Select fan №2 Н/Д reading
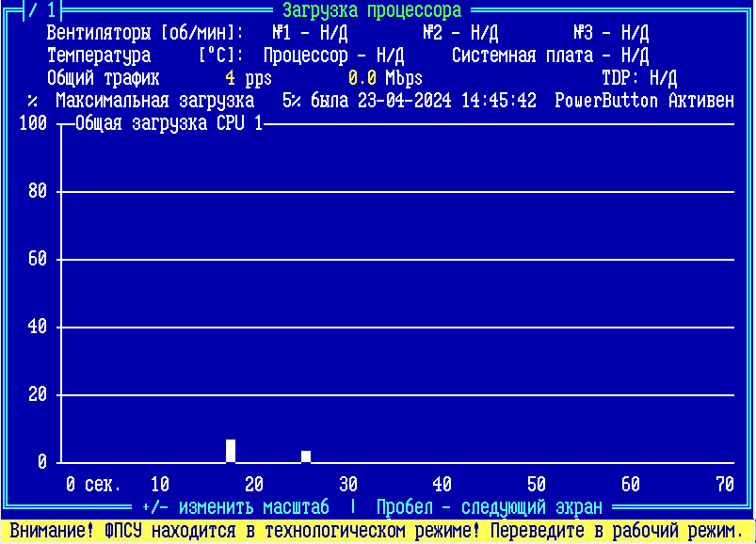 (x=460, y=33)
